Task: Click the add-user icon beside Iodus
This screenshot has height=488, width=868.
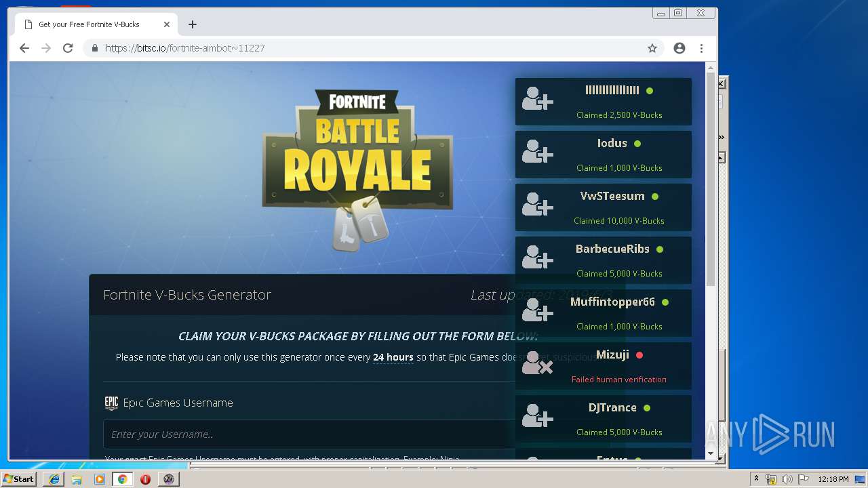Action: 538,153
